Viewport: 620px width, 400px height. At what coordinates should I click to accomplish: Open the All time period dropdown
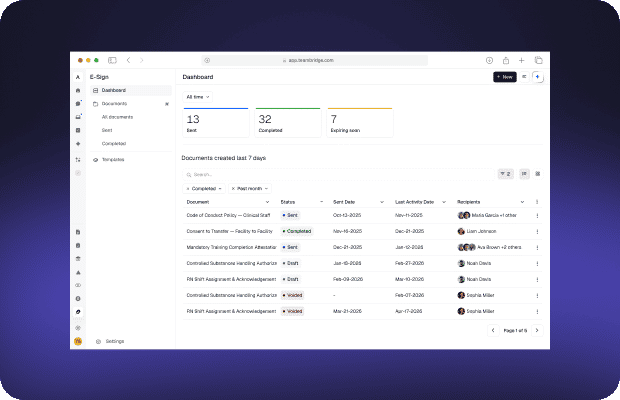(x=197, y=97)
